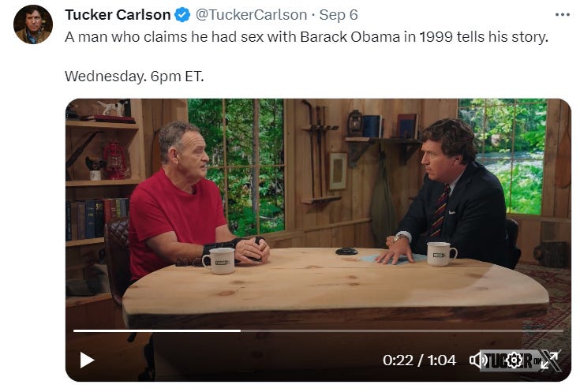Click the wooden table center in video frame
580x392 pixels.
coord(335,286)
